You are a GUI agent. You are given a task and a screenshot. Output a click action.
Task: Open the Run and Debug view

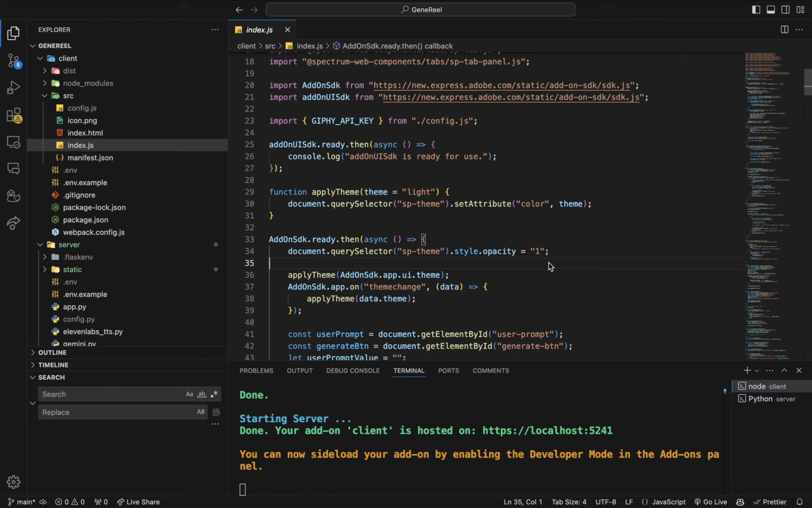pos(14,88)
